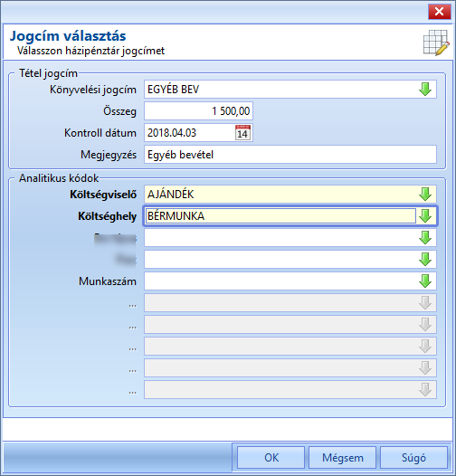Cancel with the Mégsem button
The image size is (456, 476).
point(343,458)
